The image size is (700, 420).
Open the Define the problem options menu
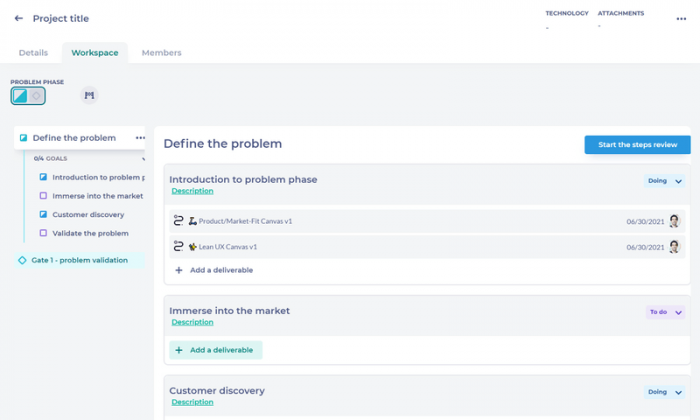(140, 138)
